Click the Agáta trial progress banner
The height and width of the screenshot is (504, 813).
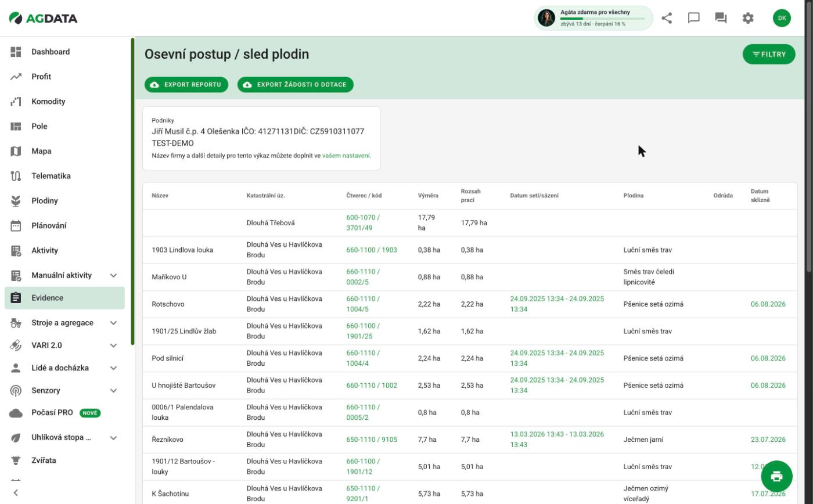tap(593, 18)
